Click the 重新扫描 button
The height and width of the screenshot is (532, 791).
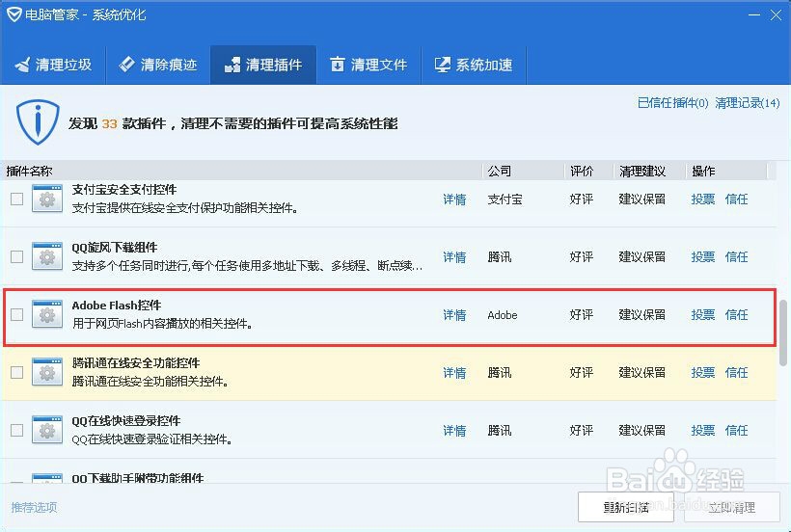click(x=625, y=507)
